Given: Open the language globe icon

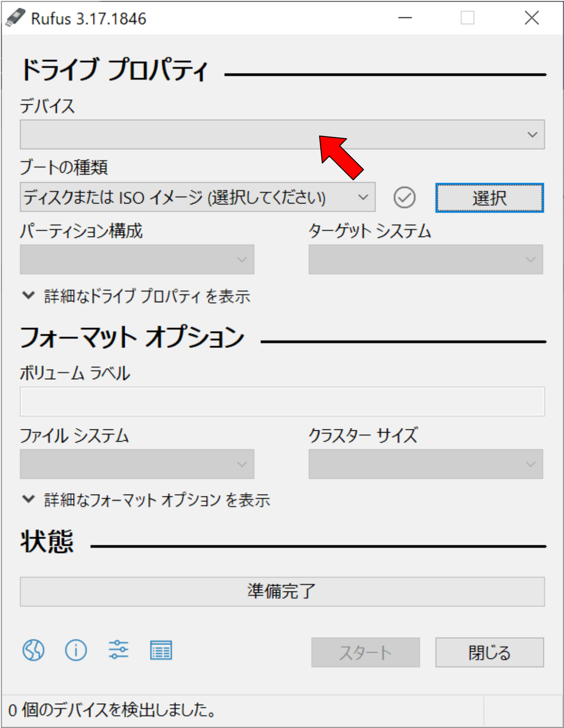Looking at the screenshot, I should (x=33, y=650).
